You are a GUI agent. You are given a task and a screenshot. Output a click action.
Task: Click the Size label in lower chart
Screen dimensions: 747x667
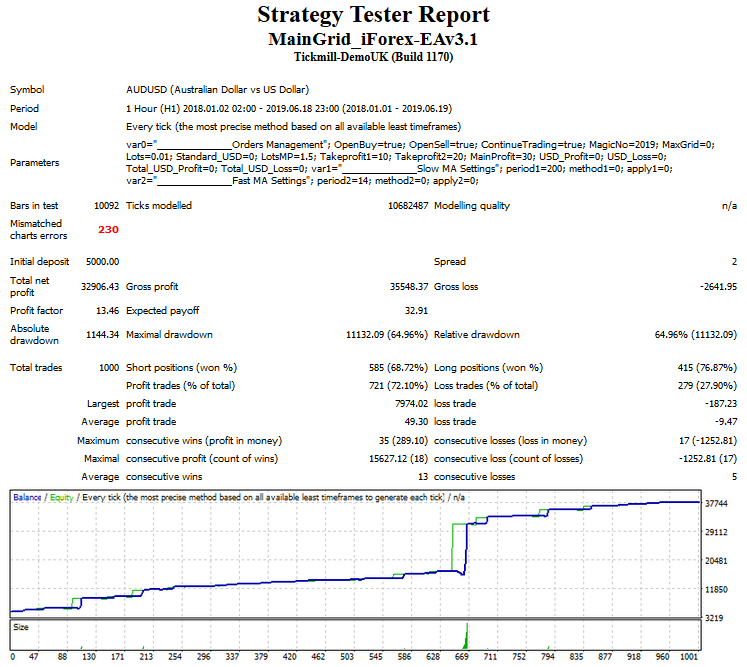[21, 627]
